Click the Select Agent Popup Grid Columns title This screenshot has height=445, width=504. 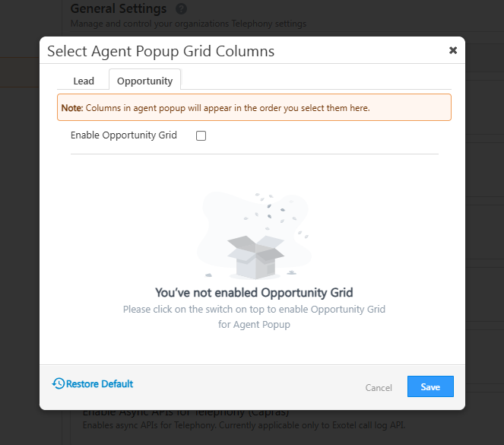click(x=161, y=51)
